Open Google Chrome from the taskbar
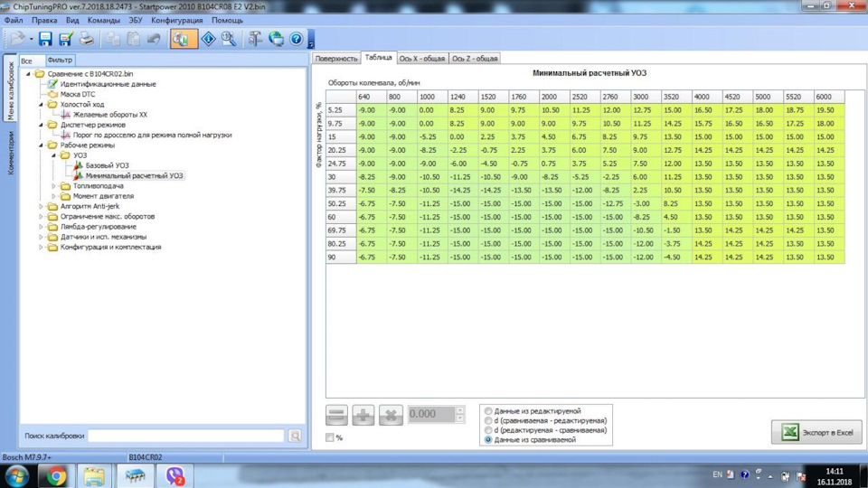Viewport: 868px width, 488px height. [x=55, y=476]
